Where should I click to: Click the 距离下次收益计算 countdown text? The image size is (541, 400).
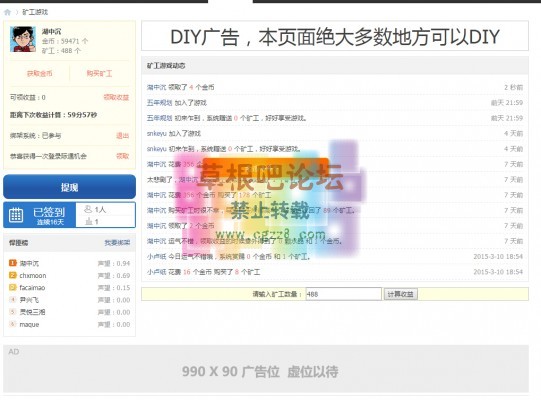(53, 115)
